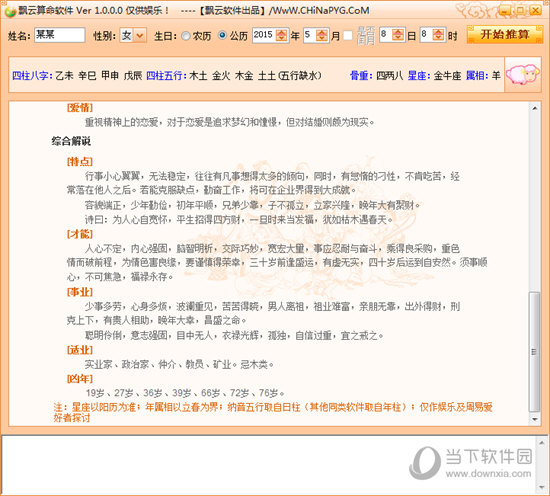Image resolution: width=550 pixels, height=496 pixels.
Task: Maximize the window
Action: pos(520,11)
